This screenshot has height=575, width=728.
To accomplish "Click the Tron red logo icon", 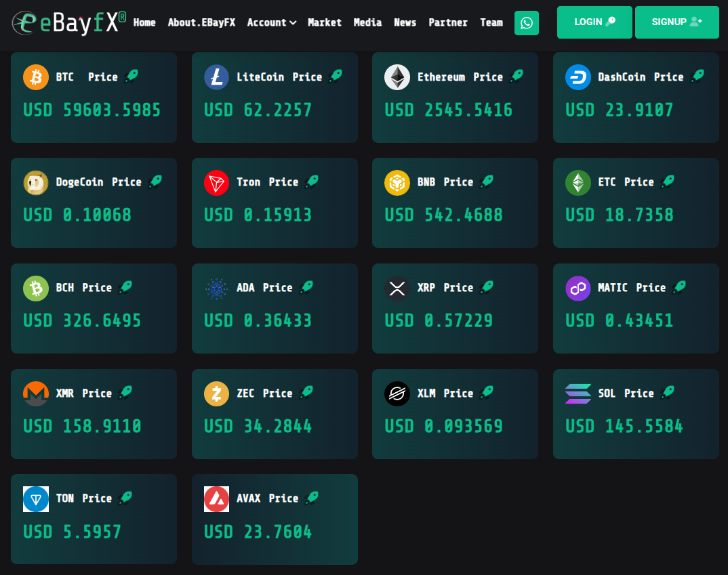I will (x=216, y=183).
